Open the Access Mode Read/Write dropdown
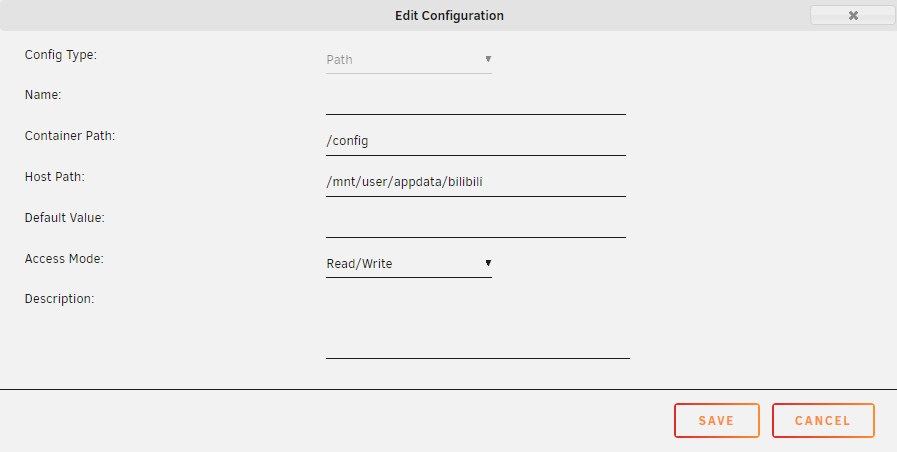897x452 pixels. pos(408,264)
